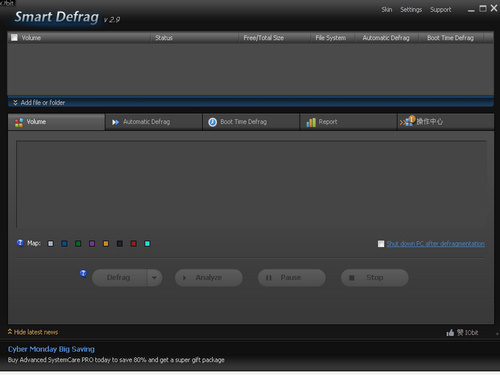Click the green map legend swatch
This screenshot has width=500, height=375.
click(x=78, y=244)
